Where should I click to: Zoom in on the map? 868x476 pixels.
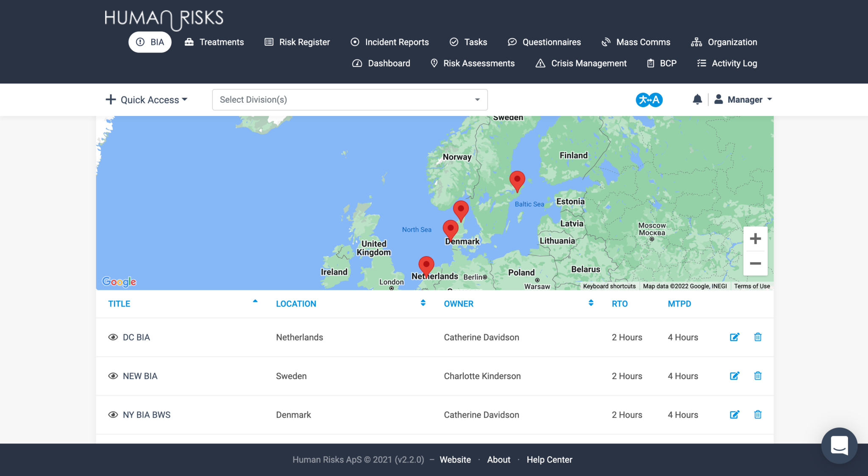pos(755,239)
